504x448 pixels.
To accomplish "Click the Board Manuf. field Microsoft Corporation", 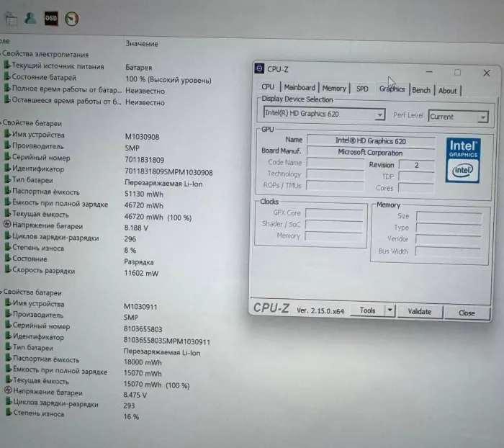I will pos(371,153).
